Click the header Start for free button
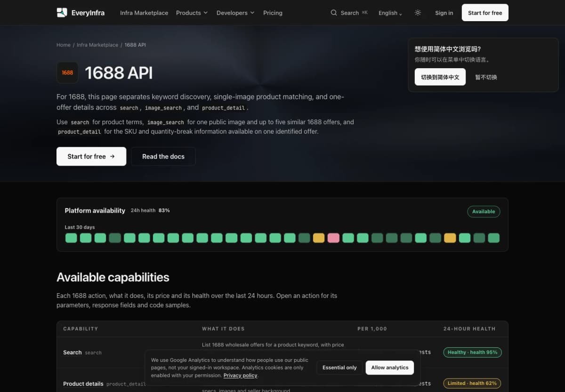565x392 pixels. (x=485, y=13)
